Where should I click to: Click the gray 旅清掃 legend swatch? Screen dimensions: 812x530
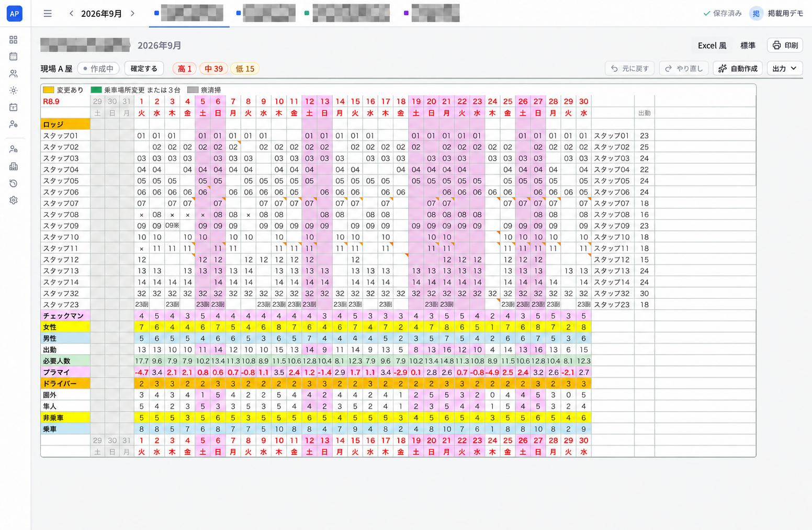(x=193, y=90)
